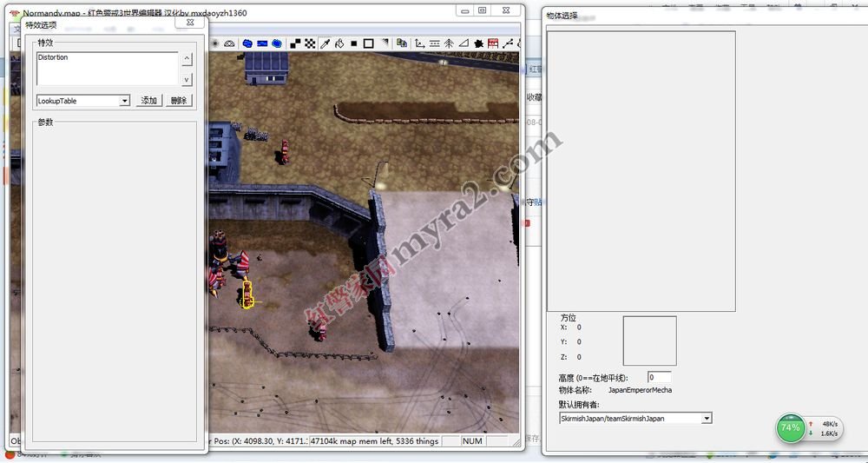The image size is (868, 463).
Task: Click the XY axes height tool icon
Action: (x=419, y=43)
